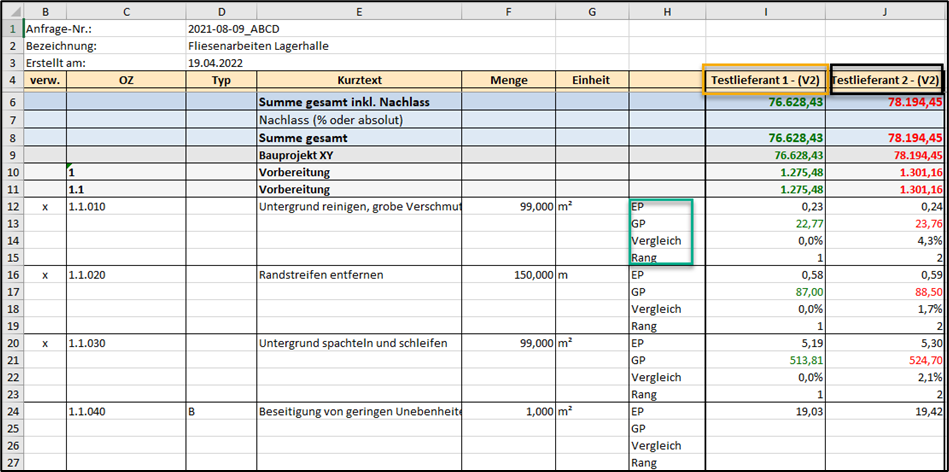Click column header I

766,11
